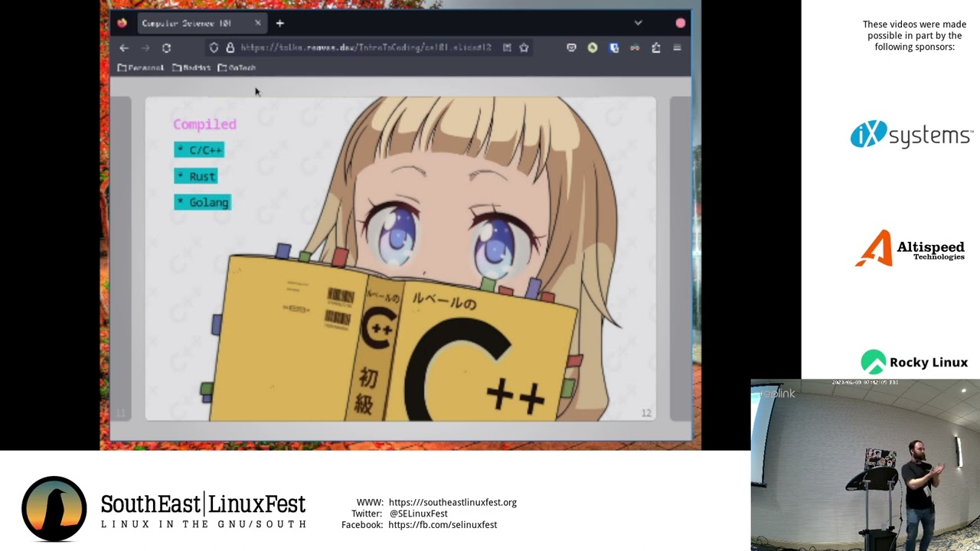Click the iXsystems sponsor logo
This screenshot has height=551, width=980.
pos(911,135)
